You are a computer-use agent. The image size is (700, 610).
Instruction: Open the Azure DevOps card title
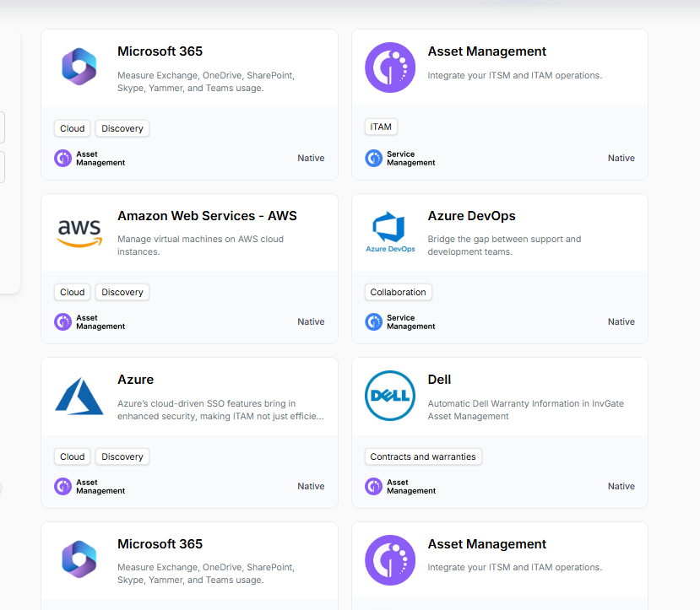pyautogui.click(x=471, y=216)
